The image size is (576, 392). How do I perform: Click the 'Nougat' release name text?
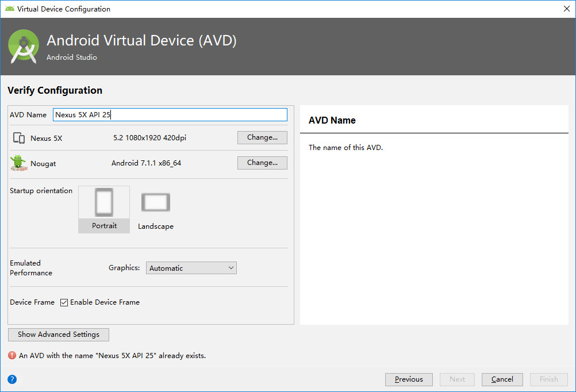[43, 164]
